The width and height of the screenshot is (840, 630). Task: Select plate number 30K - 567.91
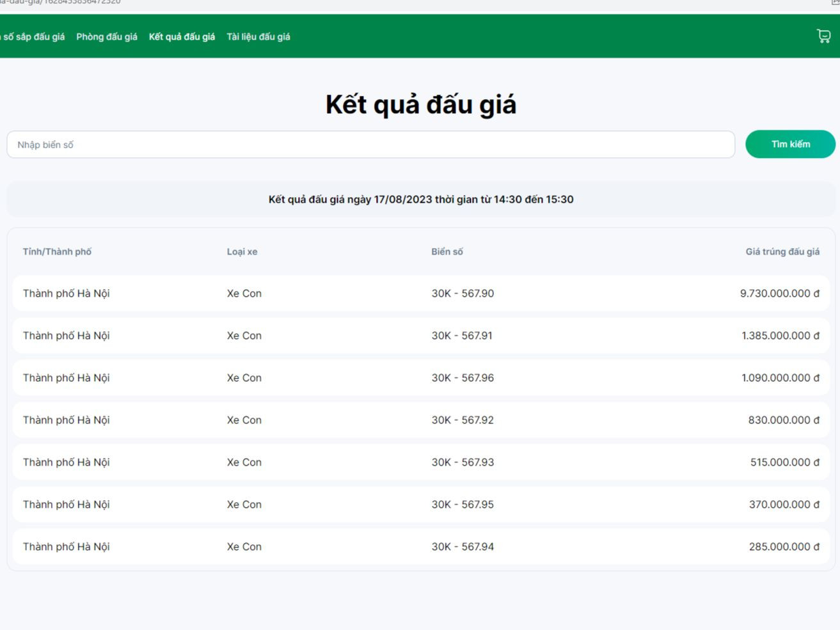tap(462, 336)
